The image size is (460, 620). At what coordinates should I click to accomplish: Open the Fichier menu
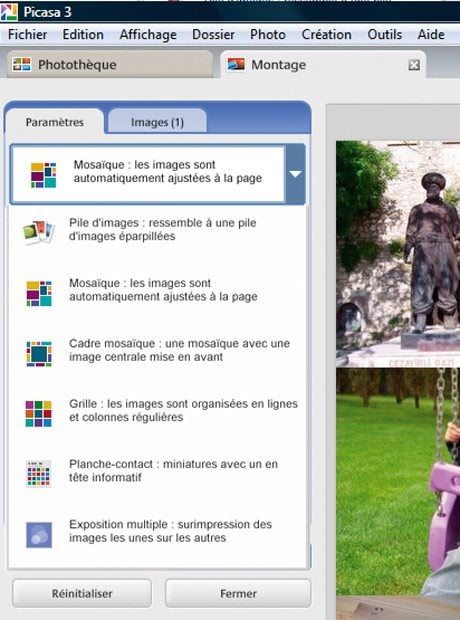point(27,34)
